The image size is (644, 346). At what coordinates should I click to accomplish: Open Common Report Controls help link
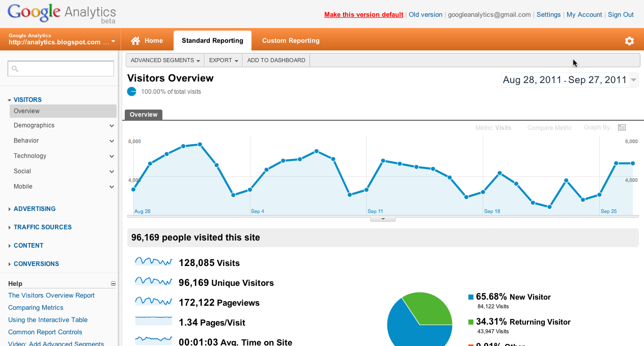[45, 332]
